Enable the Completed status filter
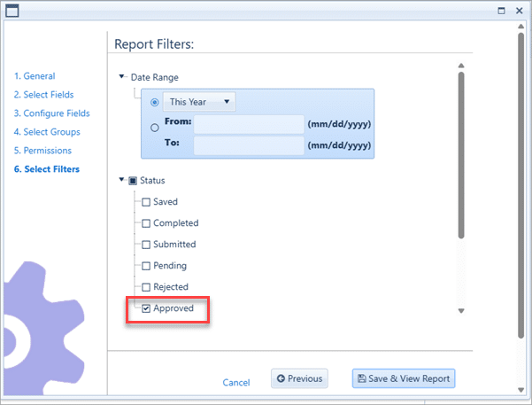532x405 pixels. (x=147, y=223)
